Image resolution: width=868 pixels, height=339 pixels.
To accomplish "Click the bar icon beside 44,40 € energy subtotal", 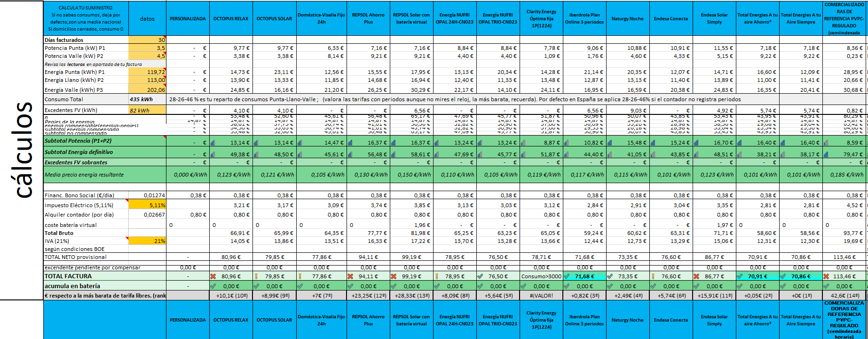I will [x=567, y=154].
